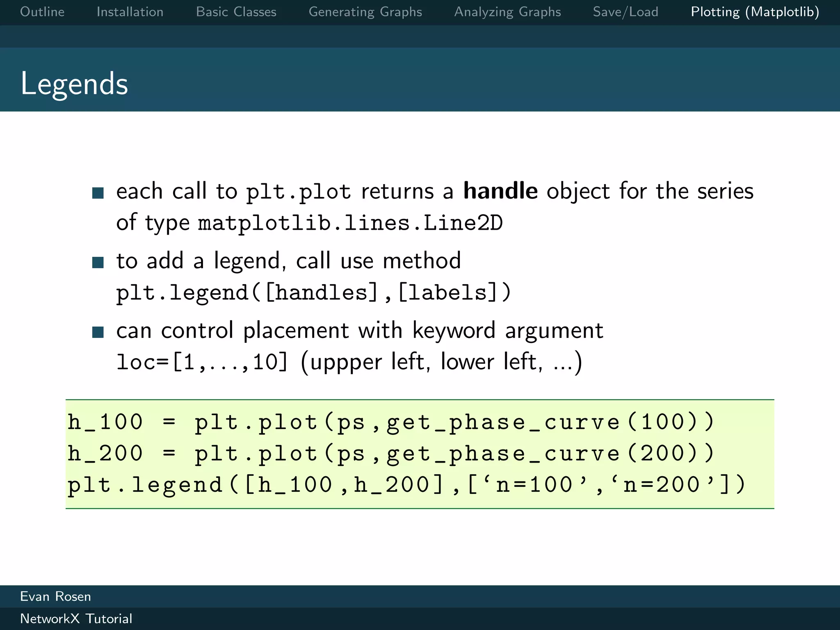Click author name Evan Rosen
Viewport: 840px width, 630px height.
pos(55,596)
